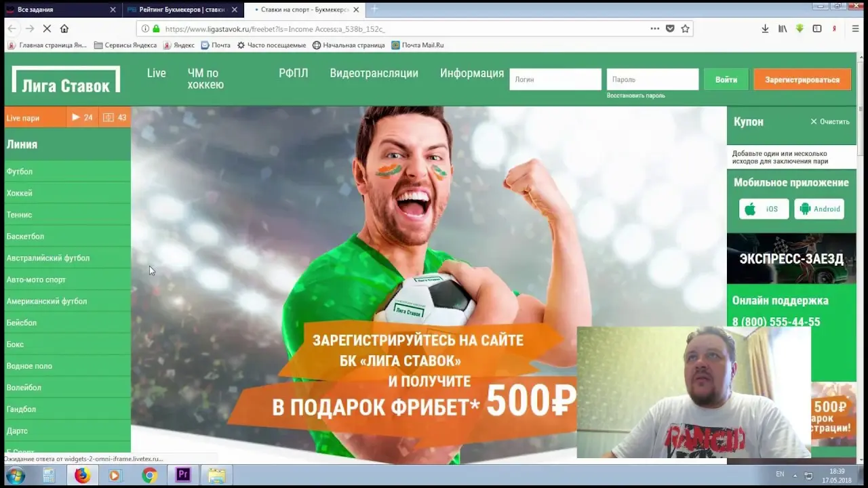
Task: Click the green padlock security icon
Action: point(156,29)
